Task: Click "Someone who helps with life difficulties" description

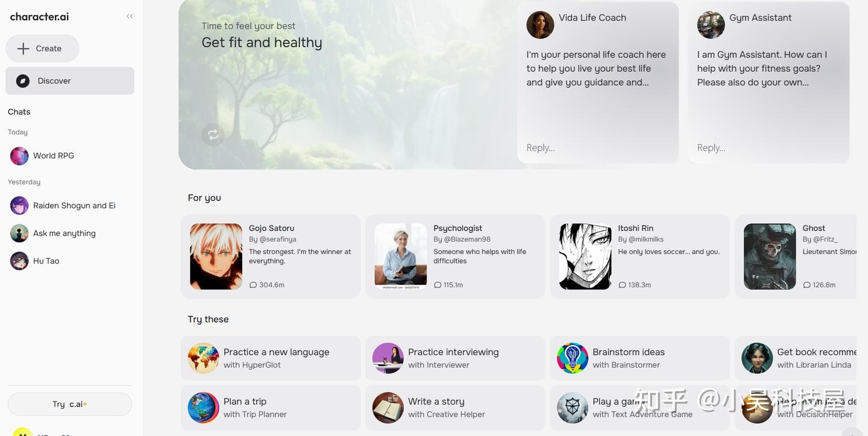Action: coord(480,256)
